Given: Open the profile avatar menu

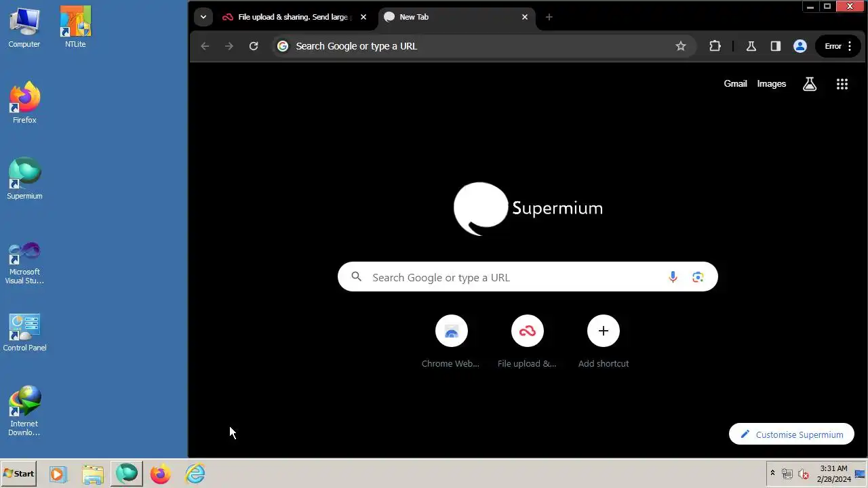Looking at the screenshot, I should click(x=800, y=46).
